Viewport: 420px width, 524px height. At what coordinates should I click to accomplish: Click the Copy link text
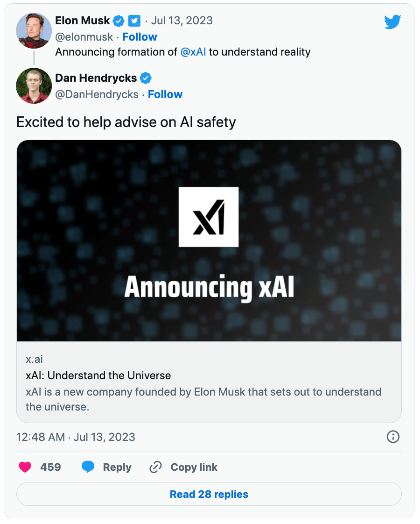pyautogui.click(x=194, y=467)
